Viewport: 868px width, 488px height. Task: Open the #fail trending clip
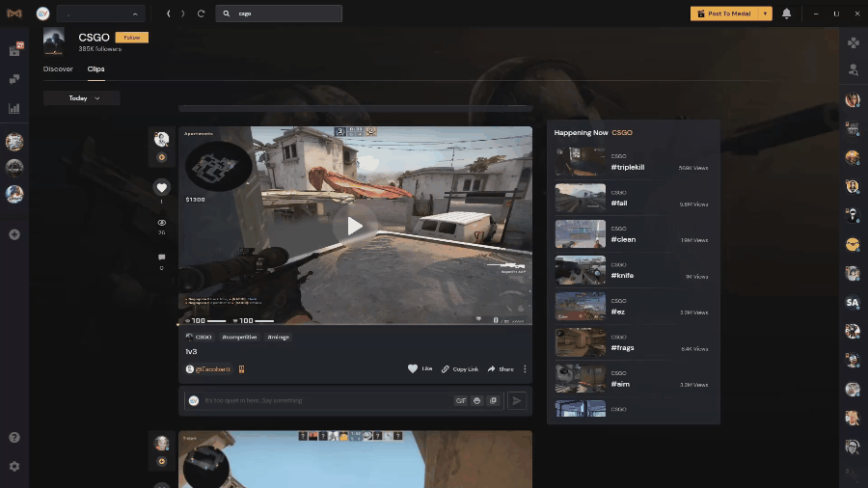[632, 198]
